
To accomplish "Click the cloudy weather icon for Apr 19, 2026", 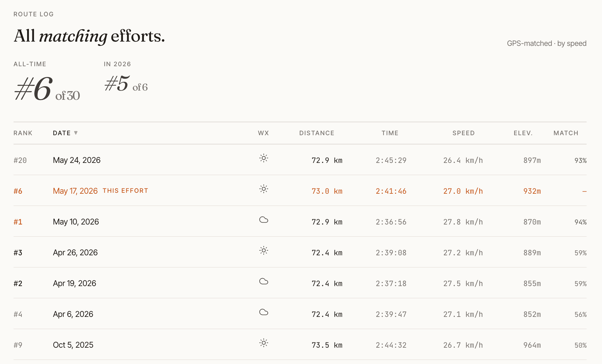I will pos(264,281).
